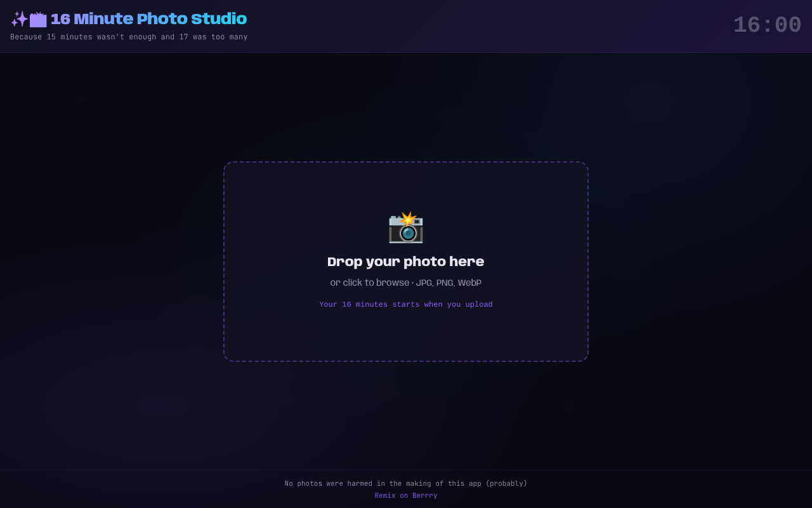812x508 pixels.
Task: Click the footer disclaimer about harmed photos
Action: coord(405,483)
